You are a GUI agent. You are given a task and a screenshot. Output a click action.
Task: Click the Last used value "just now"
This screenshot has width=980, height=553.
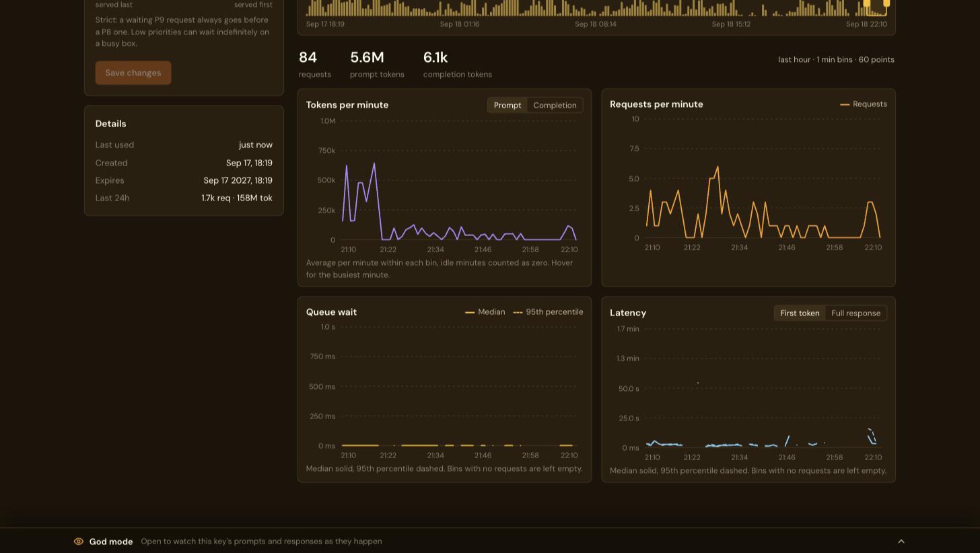(x=256, y=145)
